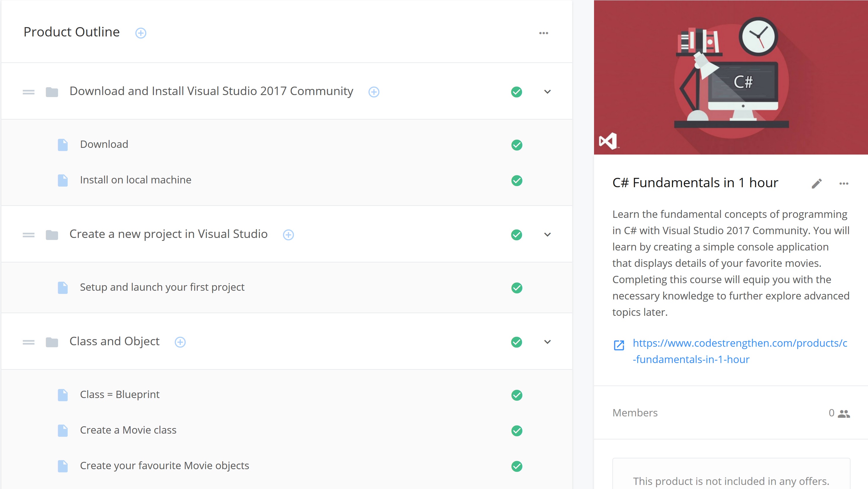Viewport: 868px width, 489px height.
Task: Add item to Download and Install section
Action: click(374, 92)
